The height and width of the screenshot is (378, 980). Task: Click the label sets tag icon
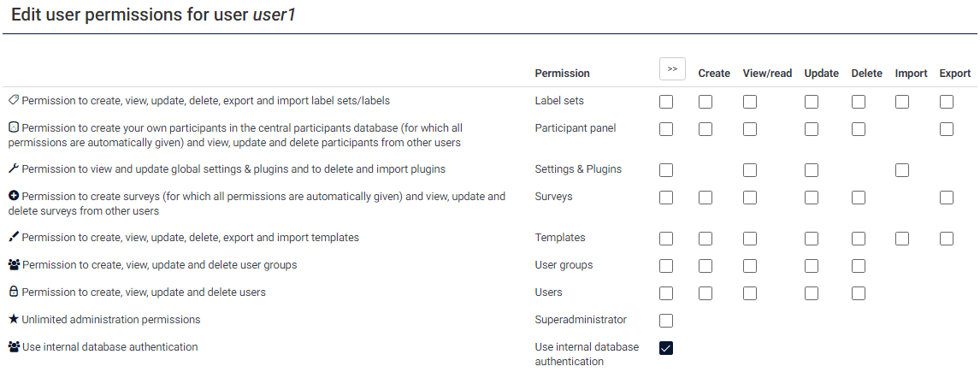point(13,101)
